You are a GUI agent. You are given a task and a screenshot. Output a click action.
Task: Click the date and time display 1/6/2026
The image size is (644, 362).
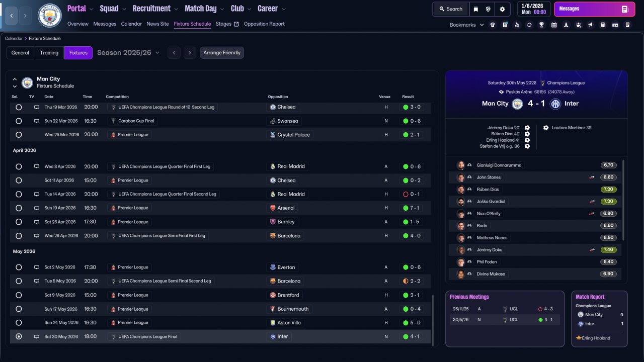(533, 9)
